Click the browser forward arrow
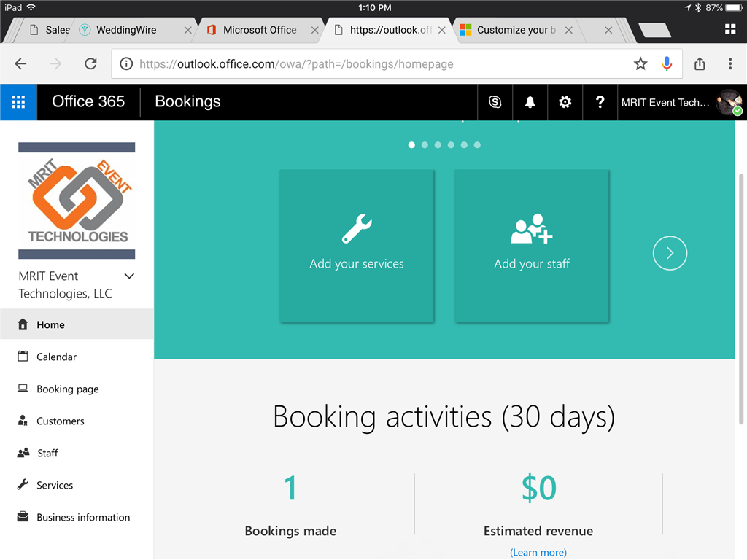 coord(55,64)
